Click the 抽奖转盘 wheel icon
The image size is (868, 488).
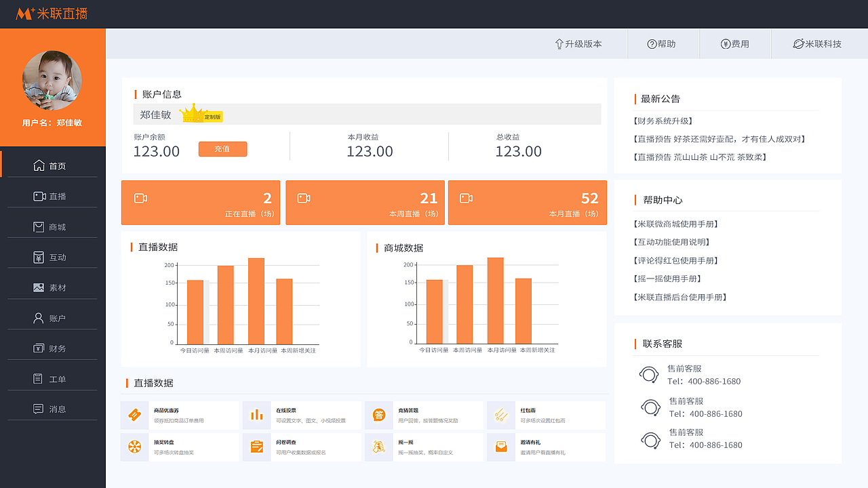134,447
